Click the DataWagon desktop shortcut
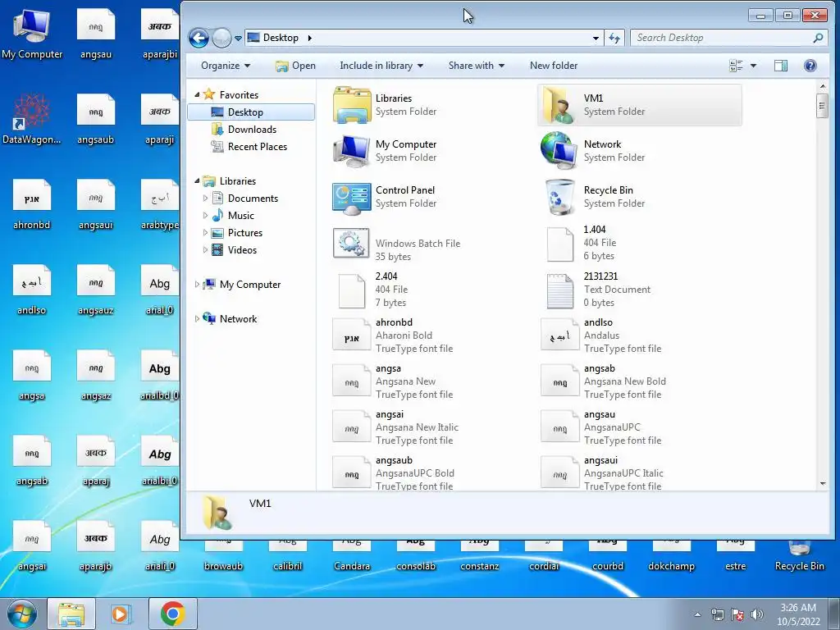Image resolution: width=840 pixels, height=630 pixels. 32,120
